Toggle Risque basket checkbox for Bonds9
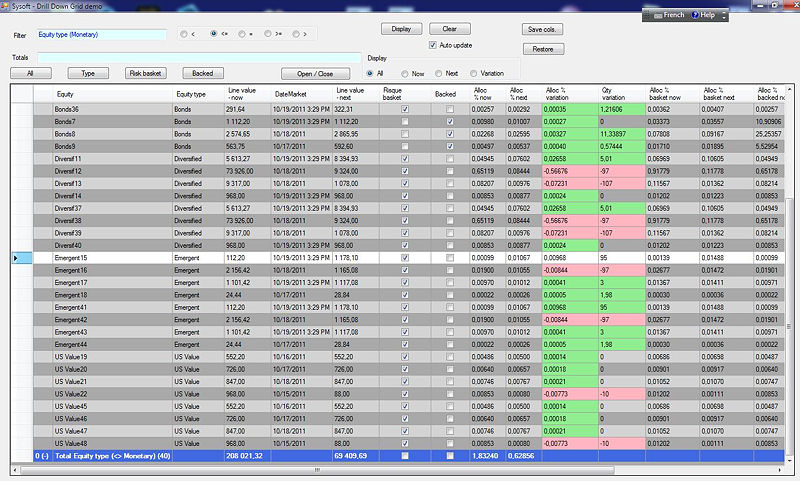800x481 pixels. (405, 146)
